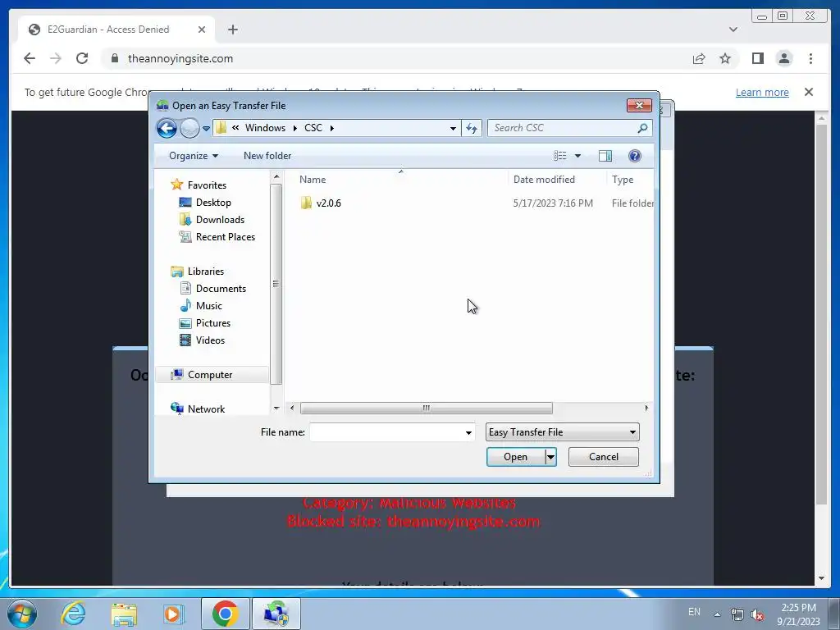
Task: Select E2Guardian - Access Denied tab
Action: tap(116, 30)
